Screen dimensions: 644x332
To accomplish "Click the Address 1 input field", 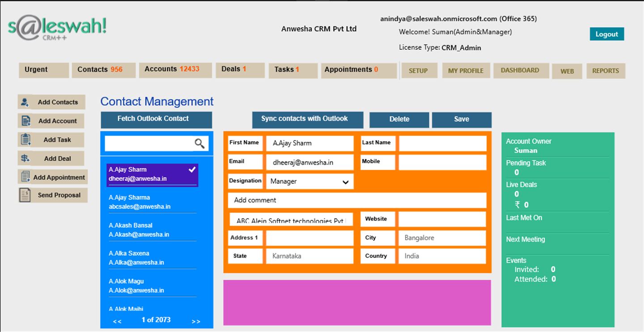I will tap(310, 238).
